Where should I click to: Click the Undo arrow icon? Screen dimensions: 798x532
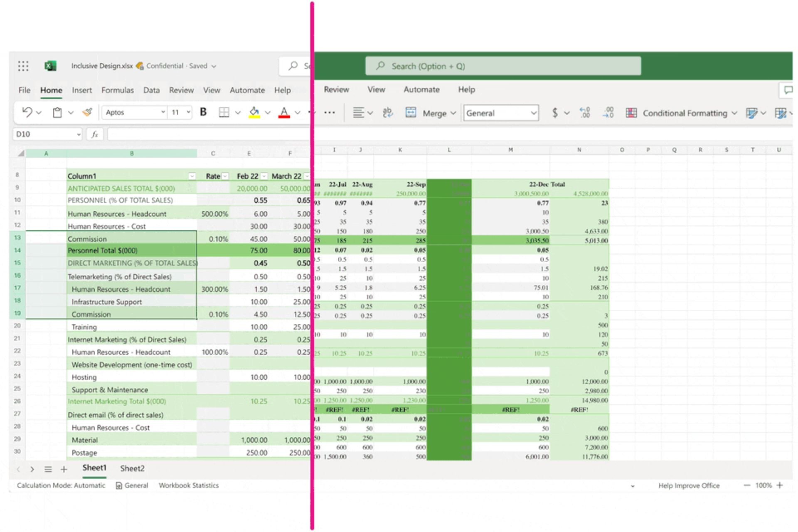(x=27, y=112)
